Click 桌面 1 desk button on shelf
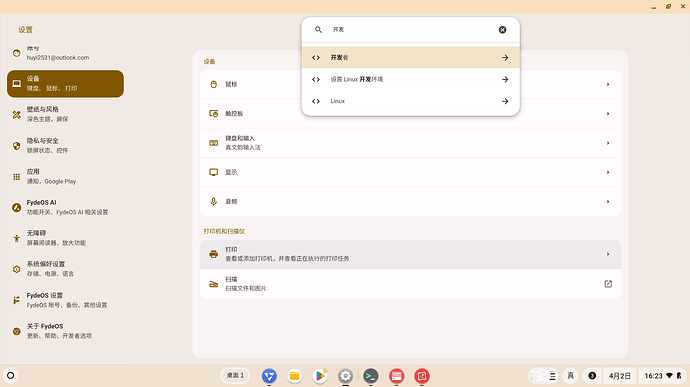Image resolution: width=690 pixels, height=387 pixels. coord(235,376)
